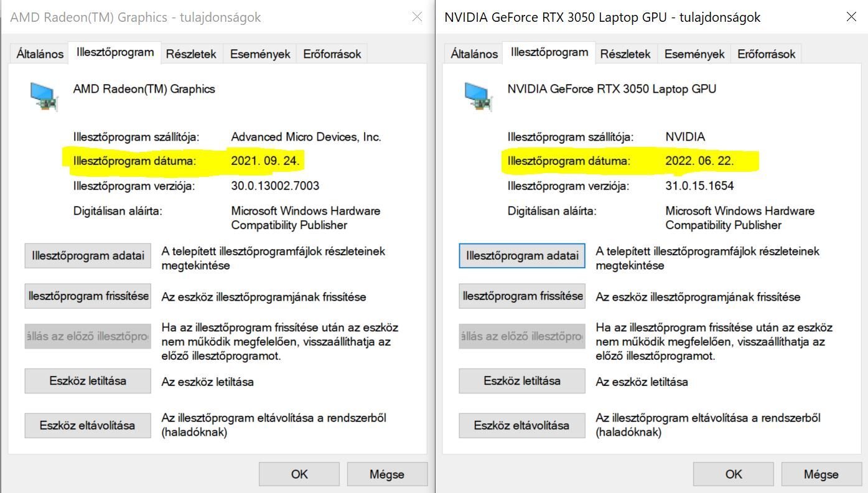Switch to Részletek tab in AMD window

tap(191, 54)
